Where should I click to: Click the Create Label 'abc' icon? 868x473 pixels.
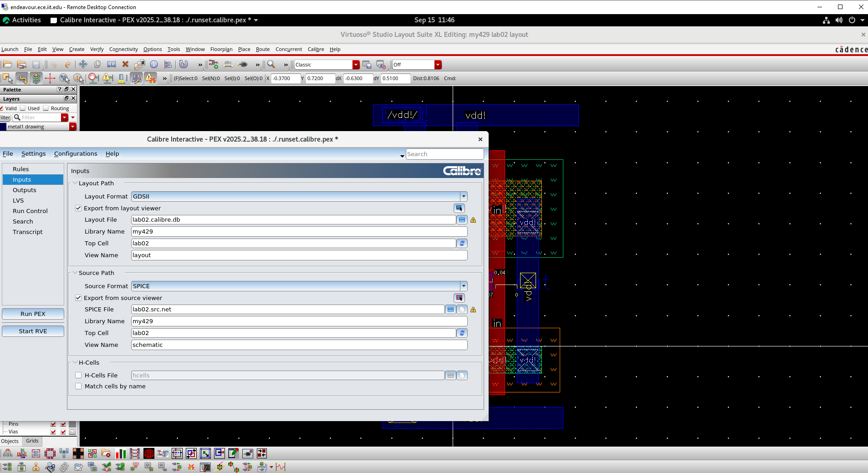click(x=228, y=65)
